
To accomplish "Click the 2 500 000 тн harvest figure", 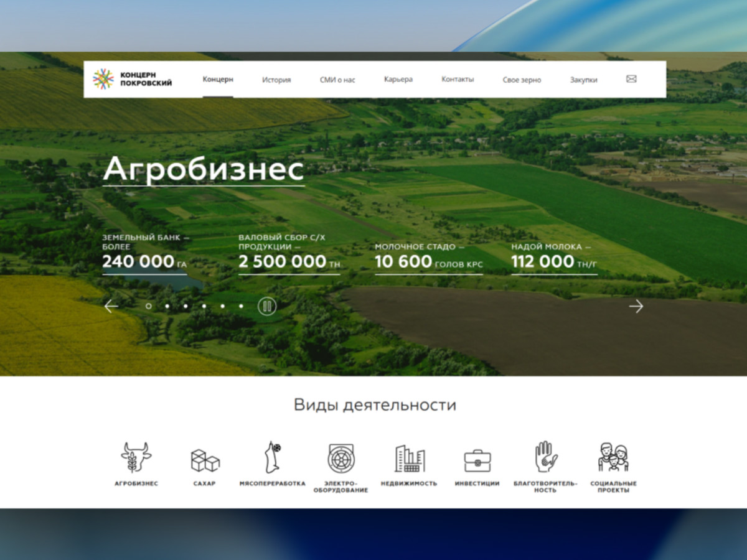I will pos(289,262).
